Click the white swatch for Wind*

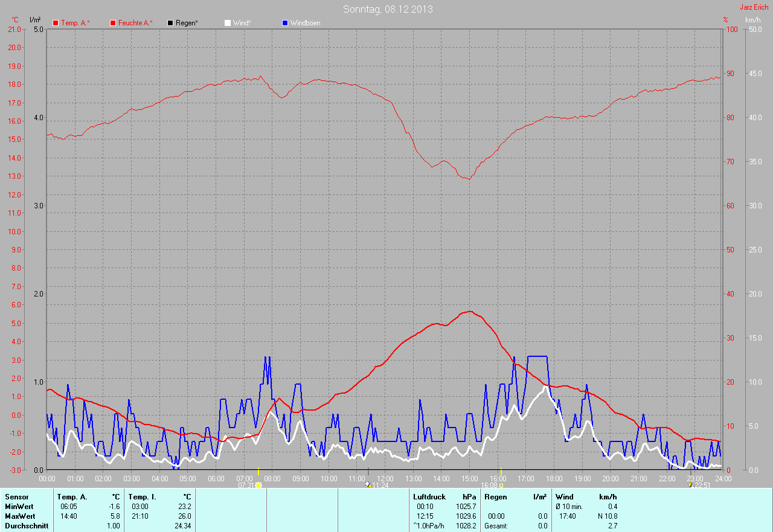[228, 23]
